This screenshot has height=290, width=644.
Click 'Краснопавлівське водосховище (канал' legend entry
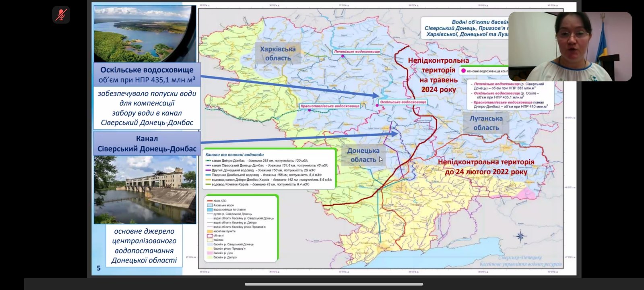(510, 104)
